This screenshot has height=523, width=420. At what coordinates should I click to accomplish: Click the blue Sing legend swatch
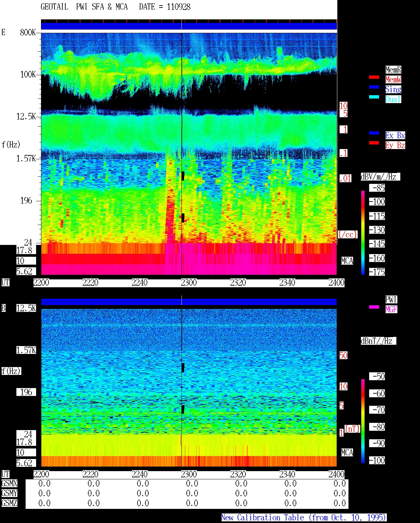[374, 87]
